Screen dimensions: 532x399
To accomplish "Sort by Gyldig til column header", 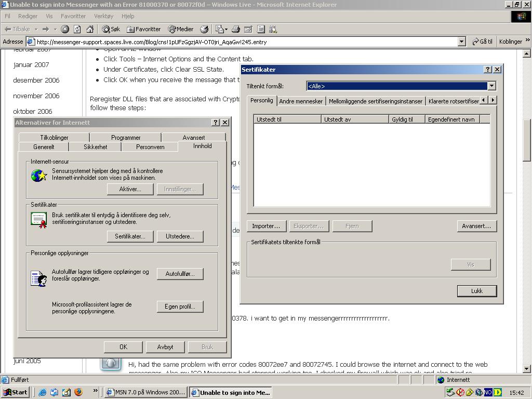I will click(407, 119).
